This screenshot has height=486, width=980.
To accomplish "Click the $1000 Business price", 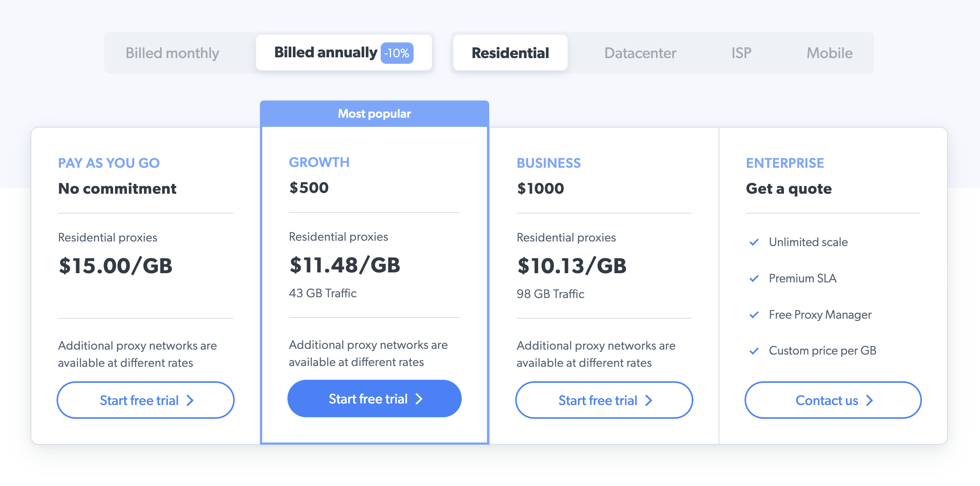I will 540,189.
